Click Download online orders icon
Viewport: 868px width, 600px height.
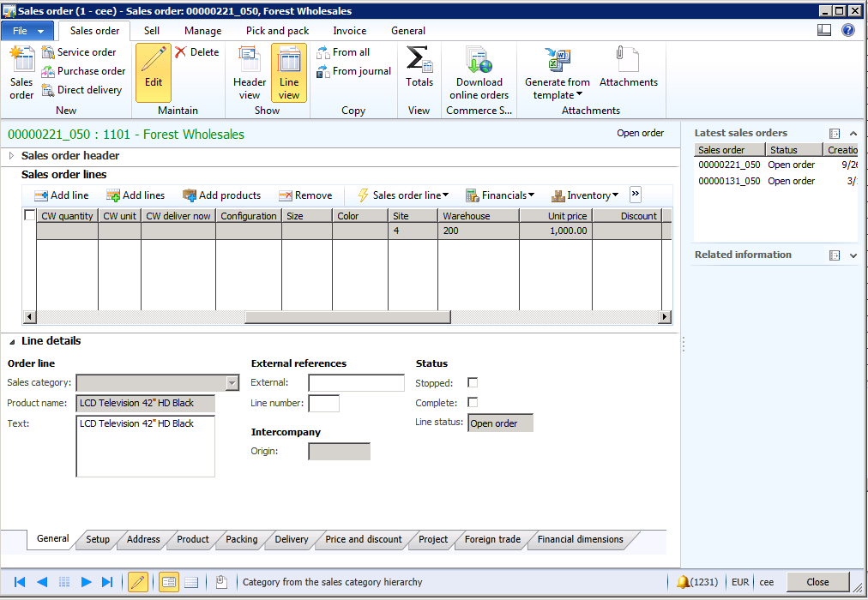(x=479, y=60)
